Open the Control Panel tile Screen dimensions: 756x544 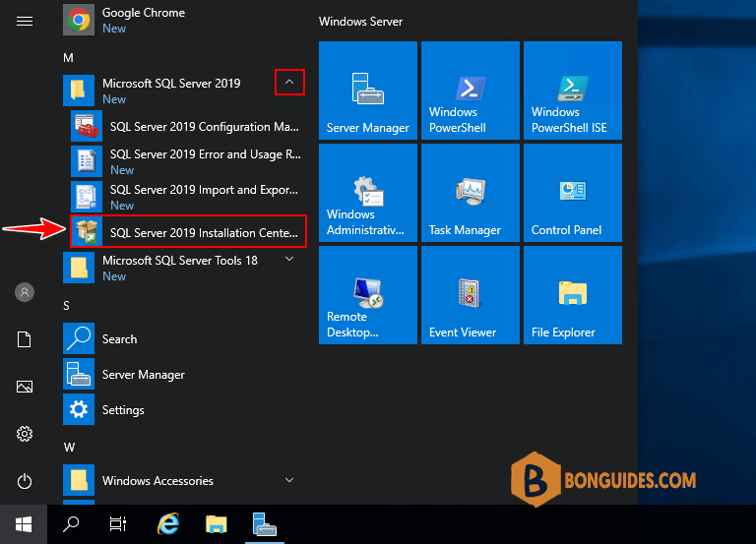pyautogui.click(x=573, y=193)
